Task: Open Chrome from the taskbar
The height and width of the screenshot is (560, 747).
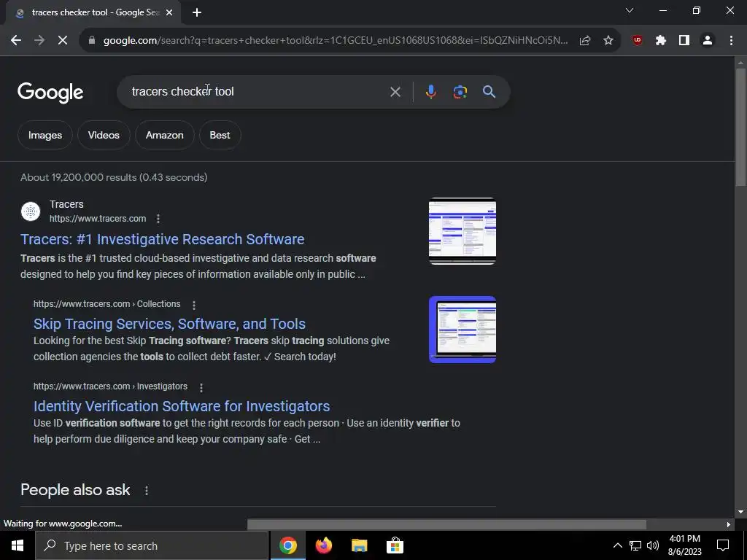Action: pyautogui.click(x=287, y=545)
